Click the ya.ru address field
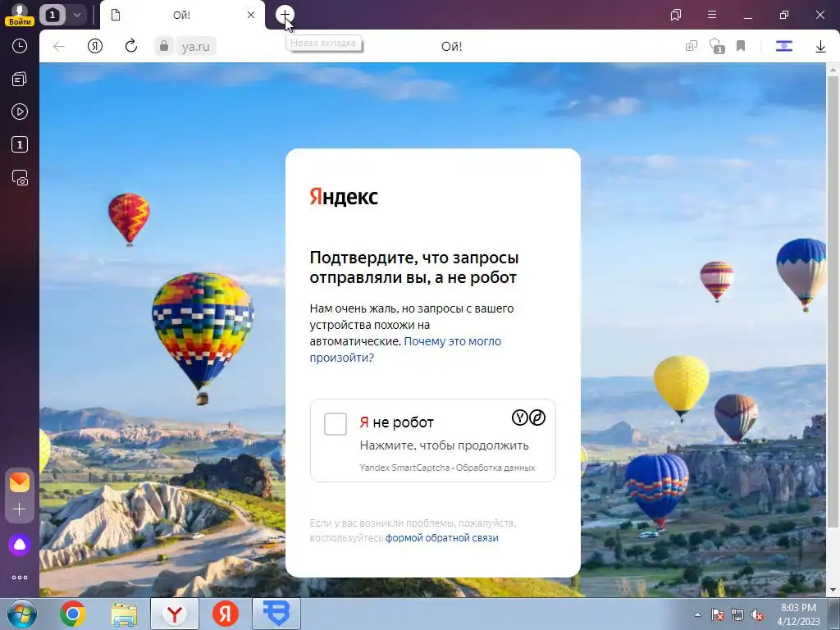The image size is (840, 630). pyautogui.click(x=195, y=47)
